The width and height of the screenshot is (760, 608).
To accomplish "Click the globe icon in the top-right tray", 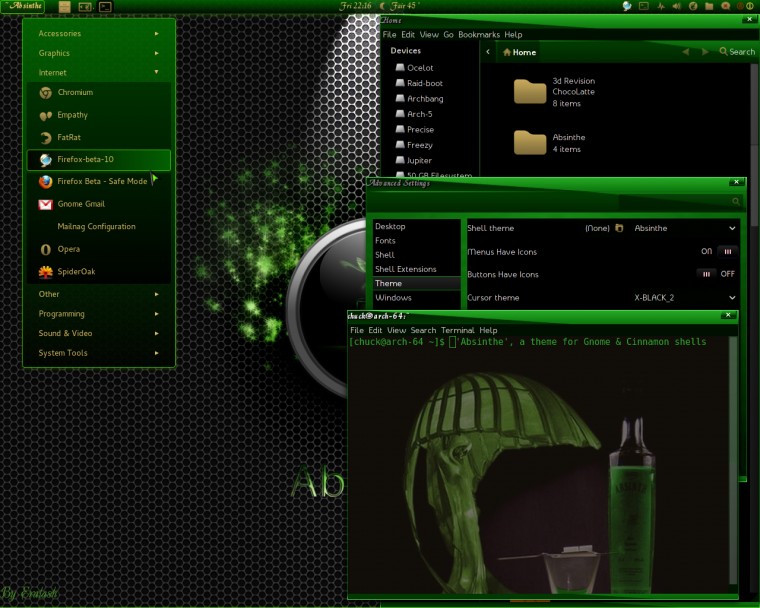I will (x=627, y=6).
